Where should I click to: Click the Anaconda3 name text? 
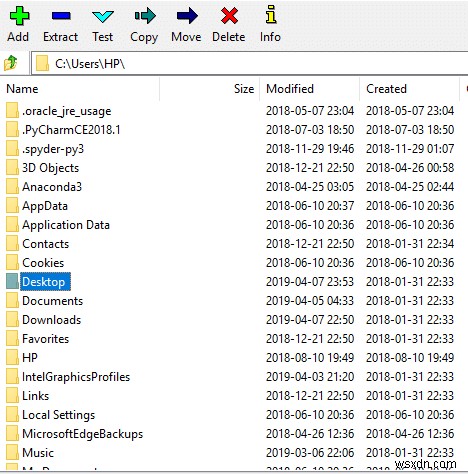click(52, 187)
